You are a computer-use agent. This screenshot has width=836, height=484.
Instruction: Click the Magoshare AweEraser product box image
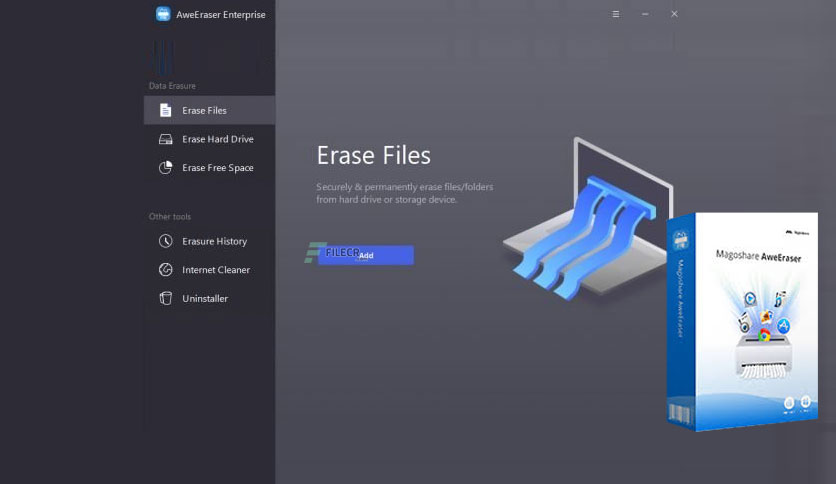coord(742,321)
